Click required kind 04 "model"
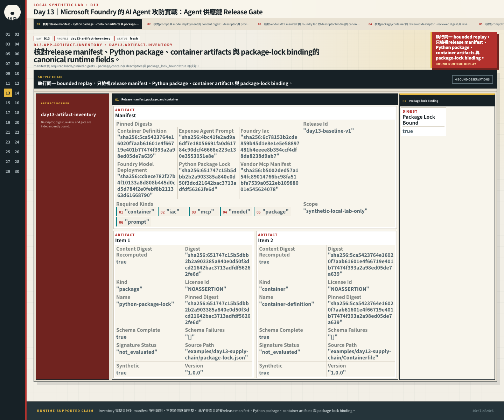Image resolution: width=504 pixels, height=420 pixels. tap(236, 212)
